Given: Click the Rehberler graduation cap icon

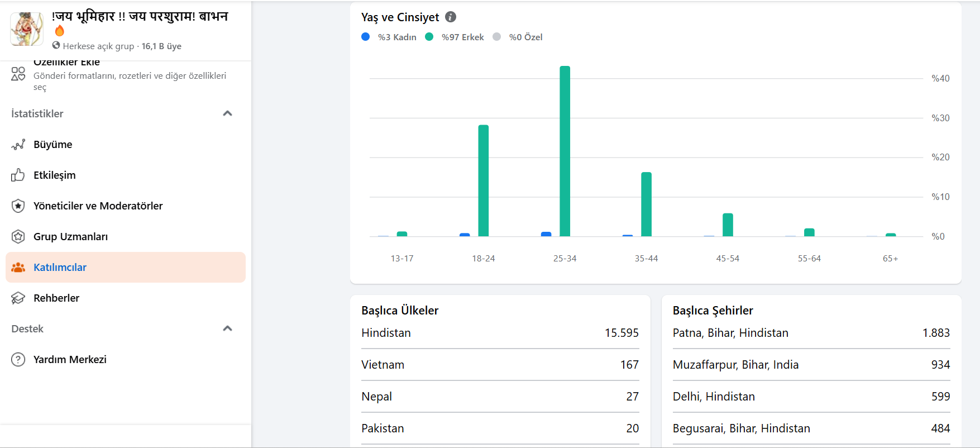Looking at the screenshot, I should pyautogui.click(x=18, y=298).
